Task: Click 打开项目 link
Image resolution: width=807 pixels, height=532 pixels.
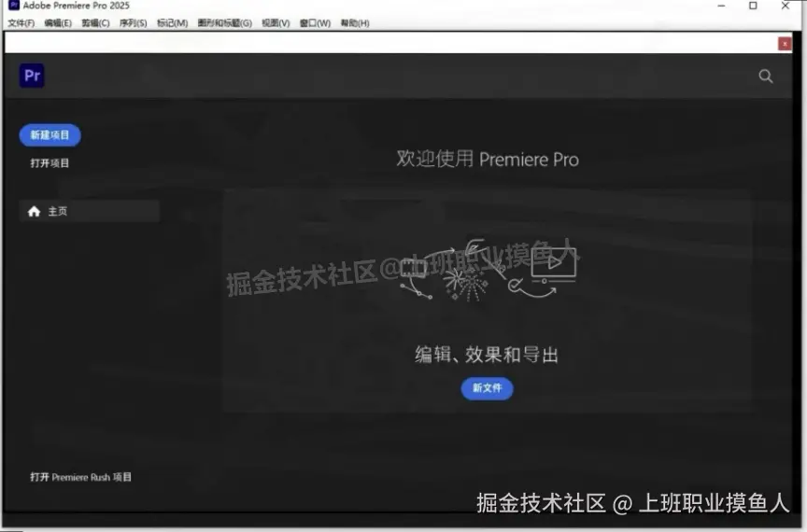Action: [50, 163]
